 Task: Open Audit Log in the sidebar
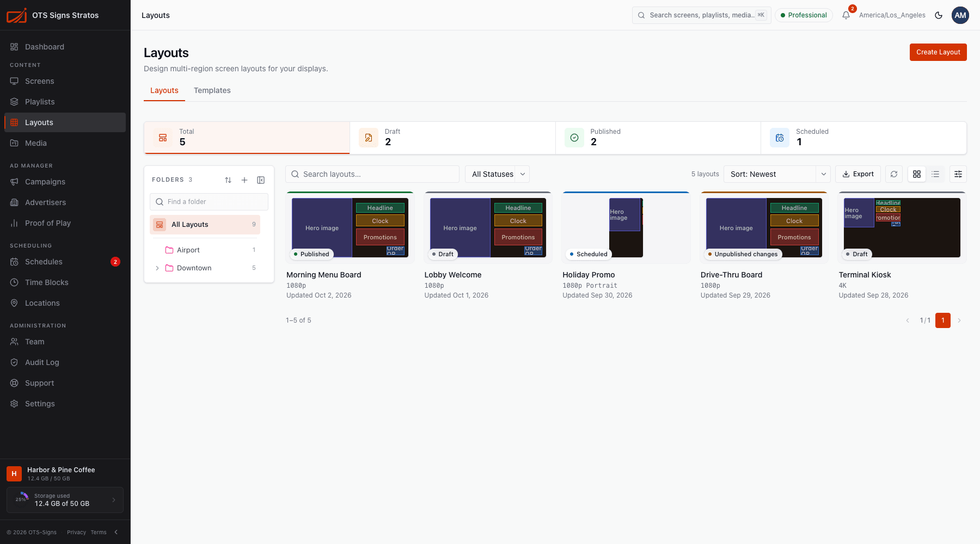coord(65,362)
